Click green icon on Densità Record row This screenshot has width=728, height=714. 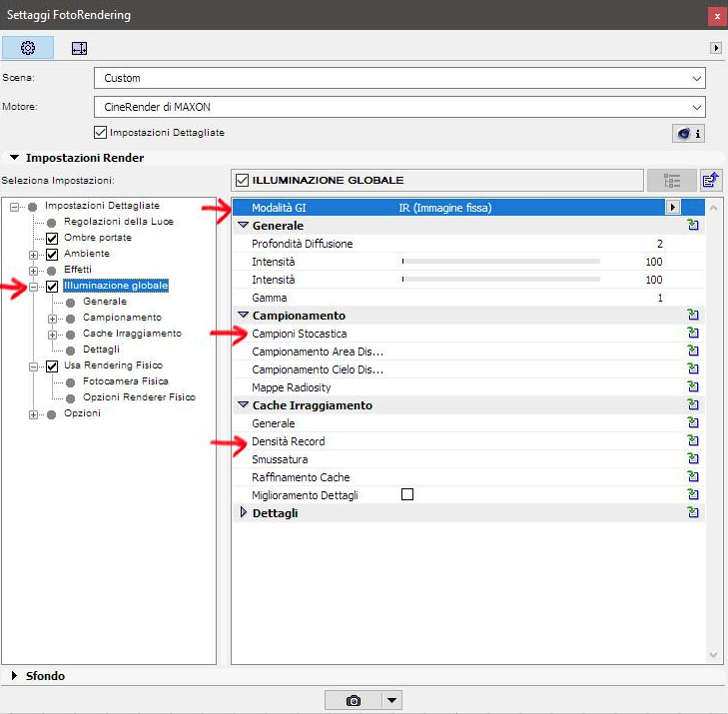coord(692,441)
